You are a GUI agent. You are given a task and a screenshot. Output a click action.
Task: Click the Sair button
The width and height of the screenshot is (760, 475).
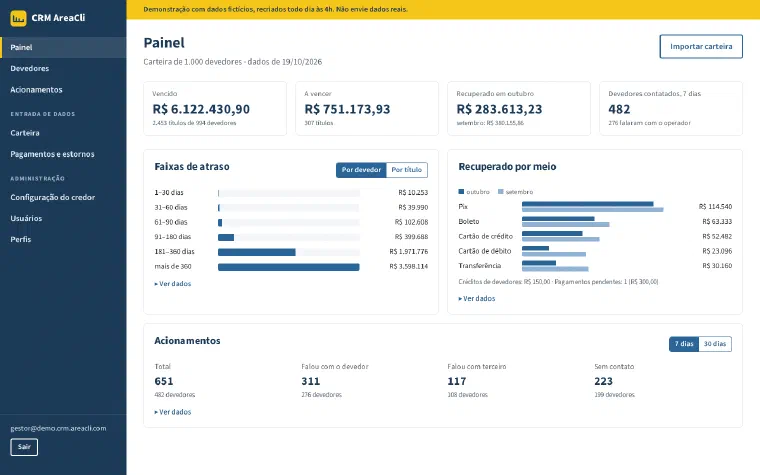(24, 447)
